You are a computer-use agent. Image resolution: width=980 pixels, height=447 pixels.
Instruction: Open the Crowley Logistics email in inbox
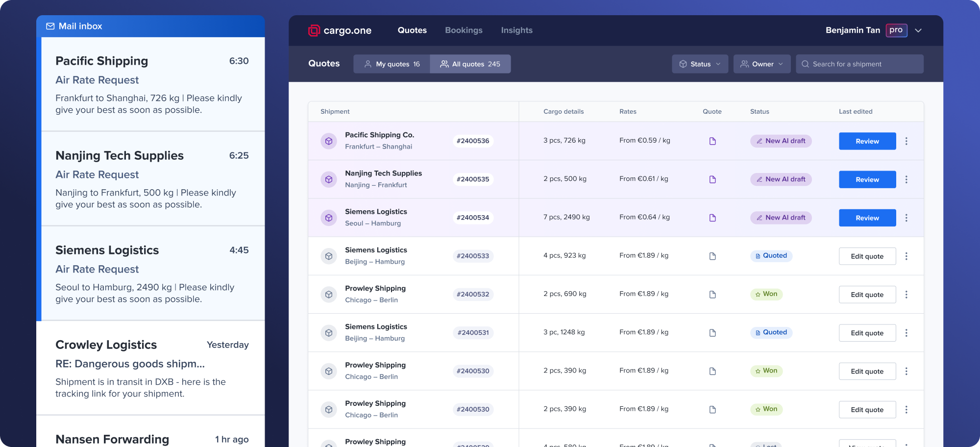tap(151, 368)
